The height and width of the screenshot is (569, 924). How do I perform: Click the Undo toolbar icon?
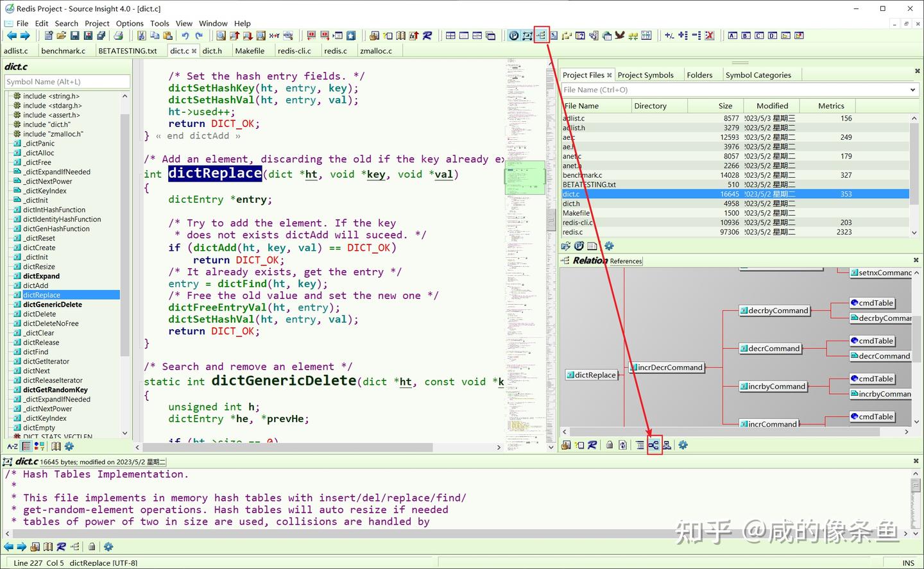(x=185, y=36)
